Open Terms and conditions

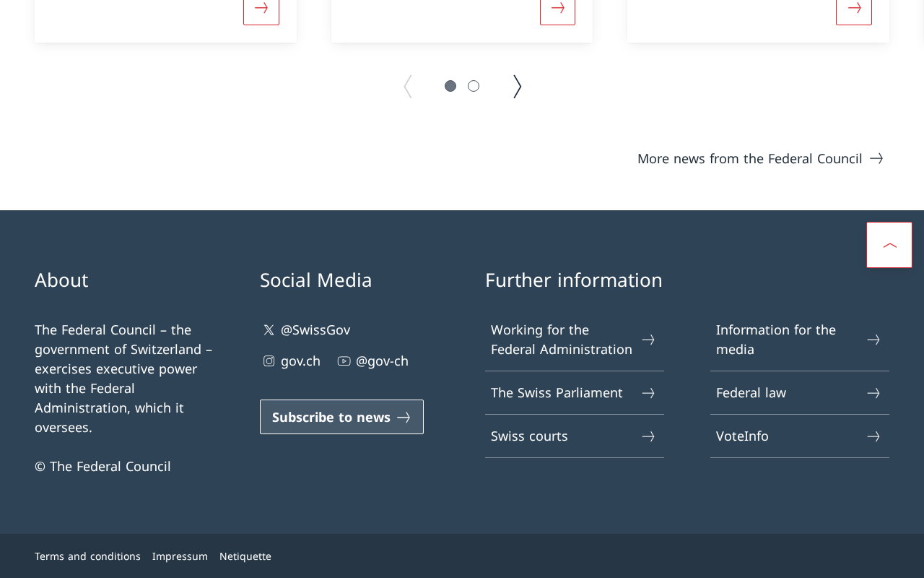[87, 556]
